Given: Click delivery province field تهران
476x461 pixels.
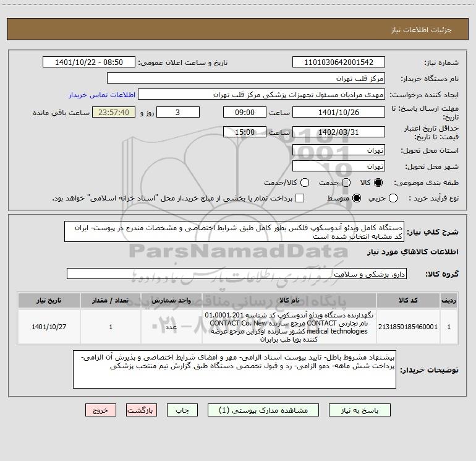Looking at the screenshot, I should [x=339, y=150].
